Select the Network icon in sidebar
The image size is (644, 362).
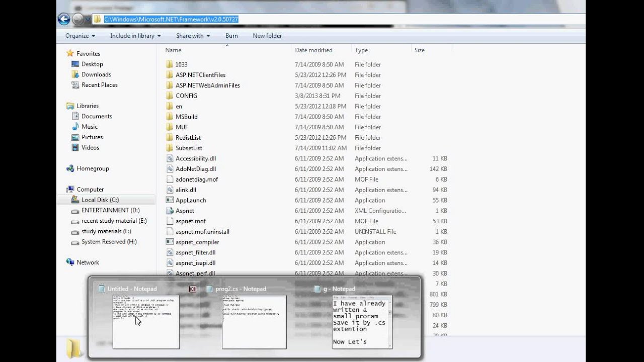[70, 262]
